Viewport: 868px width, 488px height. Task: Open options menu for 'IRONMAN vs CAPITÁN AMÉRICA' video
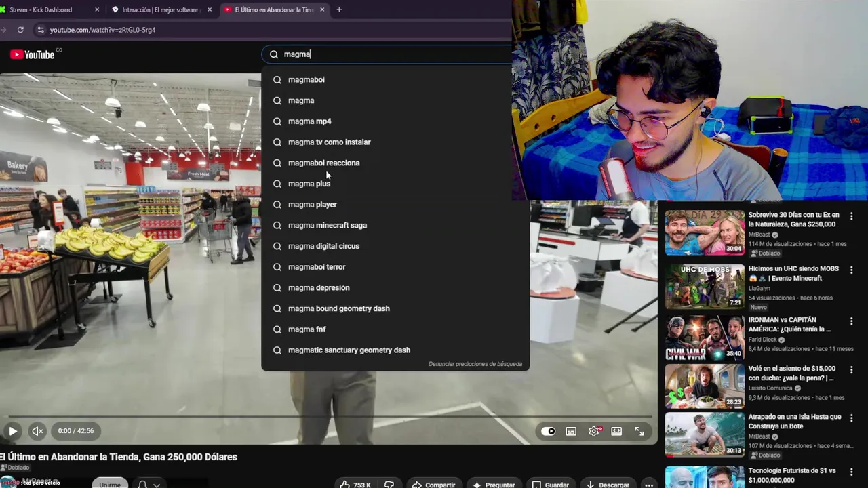852,321
